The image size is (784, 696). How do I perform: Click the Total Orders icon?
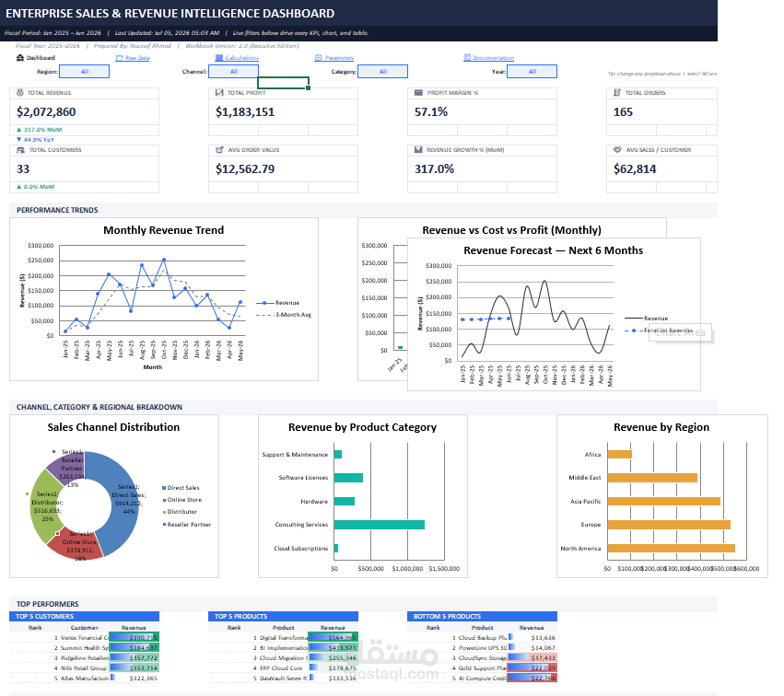click(x=617, y=92)
